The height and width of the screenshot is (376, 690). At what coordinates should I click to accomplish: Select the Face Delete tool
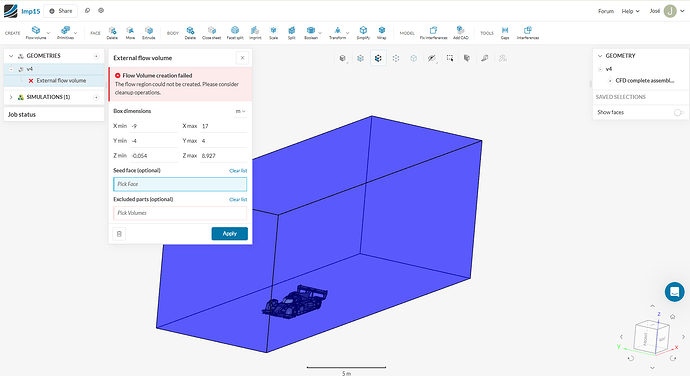click(112, 33)
